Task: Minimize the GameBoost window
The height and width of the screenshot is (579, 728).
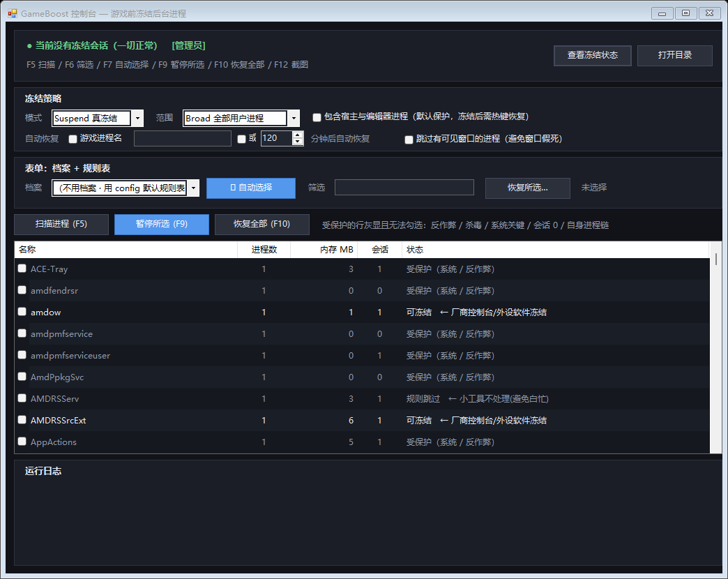Action: pyautogui.click(x=662, y=13)
